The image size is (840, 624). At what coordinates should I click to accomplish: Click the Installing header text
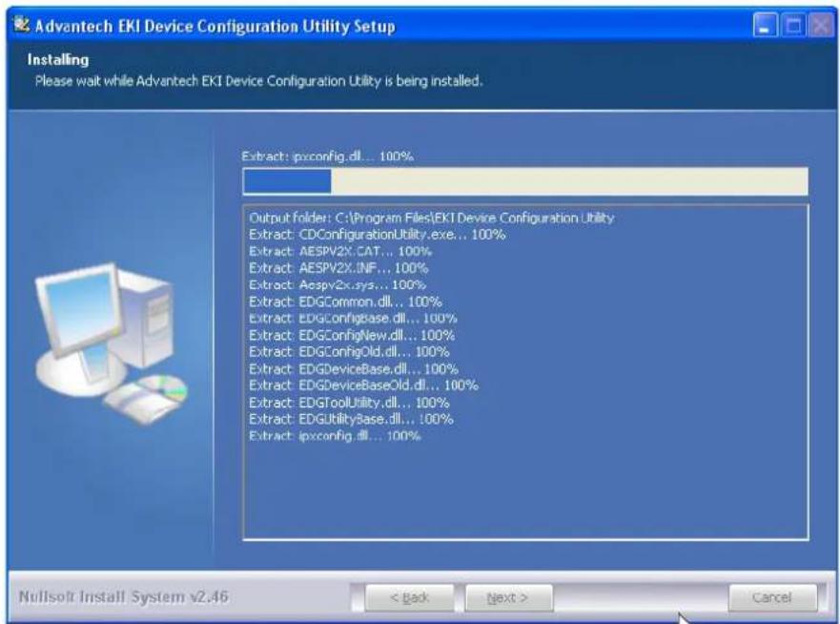pos(58,59)
